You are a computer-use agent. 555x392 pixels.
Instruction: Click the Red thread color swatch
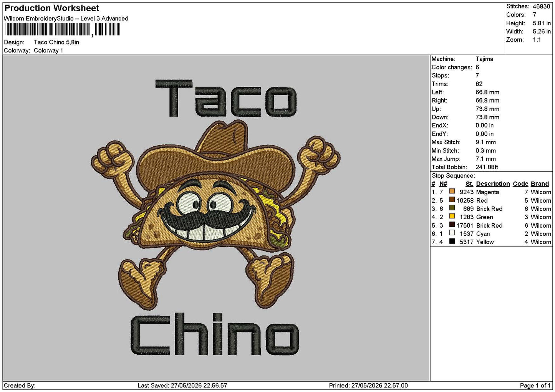452,200
